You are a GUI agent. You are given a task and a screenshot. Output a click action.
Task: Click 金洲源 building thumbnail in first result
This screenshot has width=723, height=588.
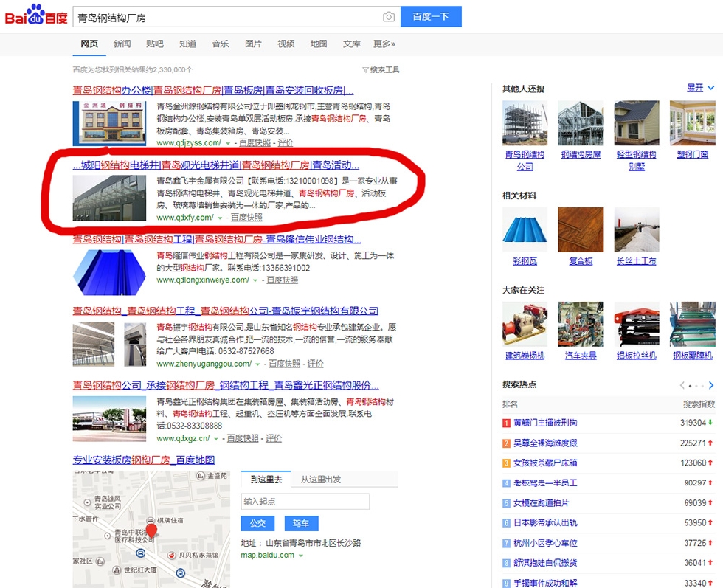110,124
